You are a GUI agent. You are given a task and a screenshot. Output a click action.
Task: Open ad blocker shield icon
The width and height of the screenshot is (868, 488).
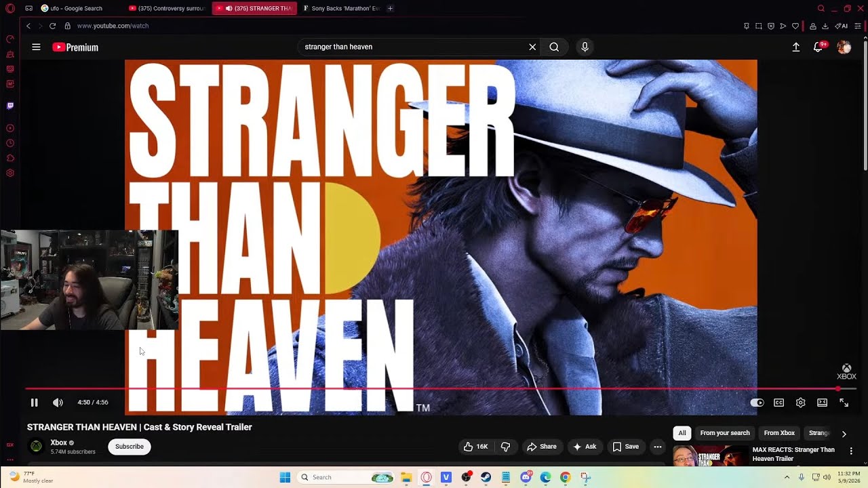771,26
